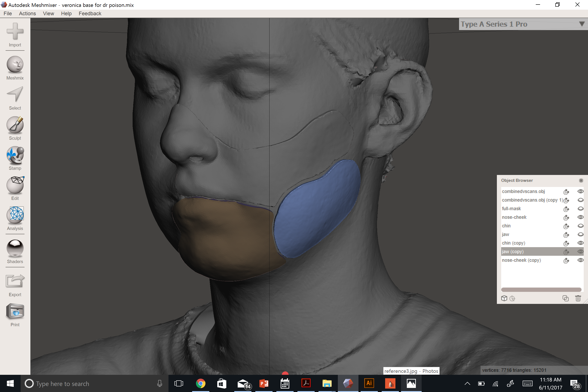
Task: Open the Feedback menu
Action: pyautogui.click(x=90, y=14)
